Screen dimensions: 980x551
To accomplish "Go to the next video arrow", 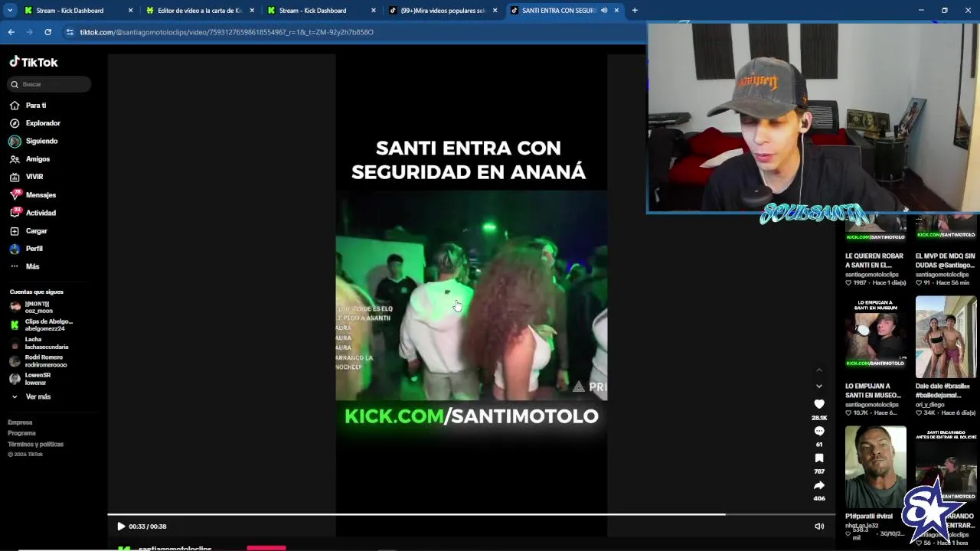I will click(x=819, y=386).
